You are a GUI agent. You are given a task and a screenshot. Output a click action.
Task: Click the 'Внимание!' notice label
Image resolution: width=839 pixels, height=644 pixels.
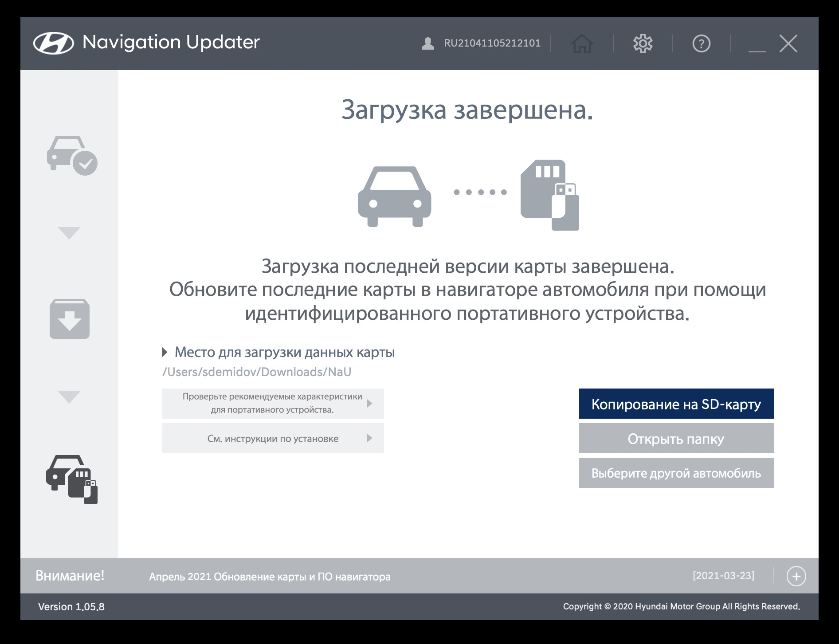coord(70,576)
